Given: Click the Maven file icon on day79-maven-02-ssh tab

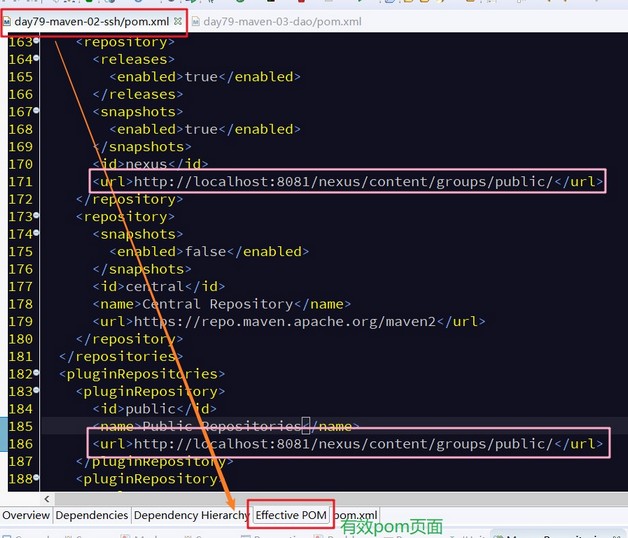Looking at the screenshot, I should pyautogui.click(x=7, y=21).
